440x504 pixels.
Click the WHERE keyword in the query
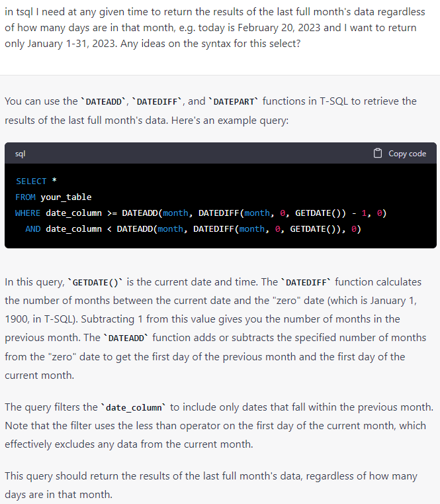(28, 213)
